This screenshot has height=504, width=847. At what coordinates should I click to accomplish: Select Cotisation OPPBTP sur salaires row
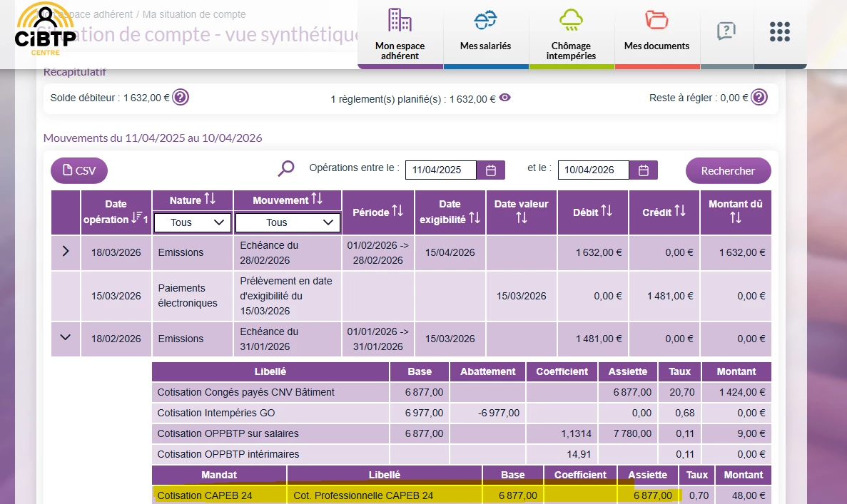pos(461,433)
